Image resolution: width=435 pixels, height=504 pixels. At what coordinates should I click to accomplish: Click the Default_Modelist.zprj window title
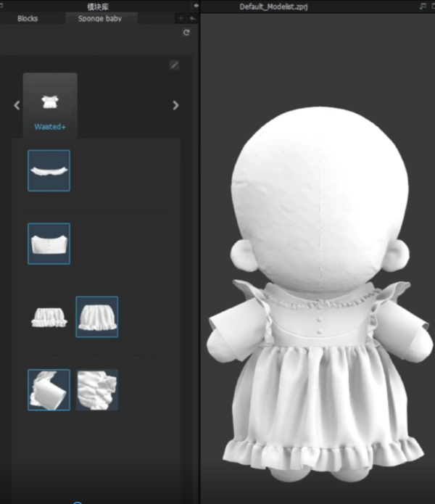click(274, 7)
